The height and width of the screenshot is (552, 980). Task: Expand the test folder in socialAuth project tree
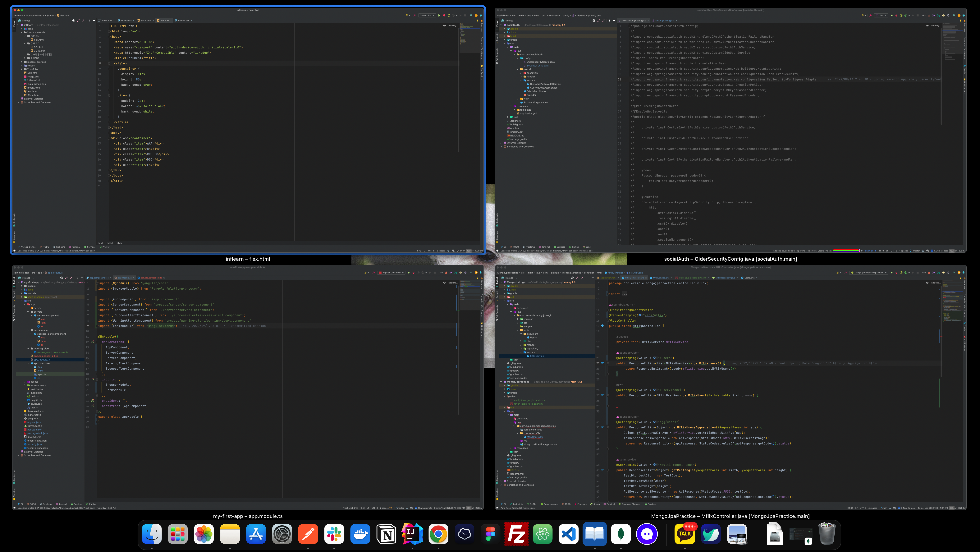[507, 117]
